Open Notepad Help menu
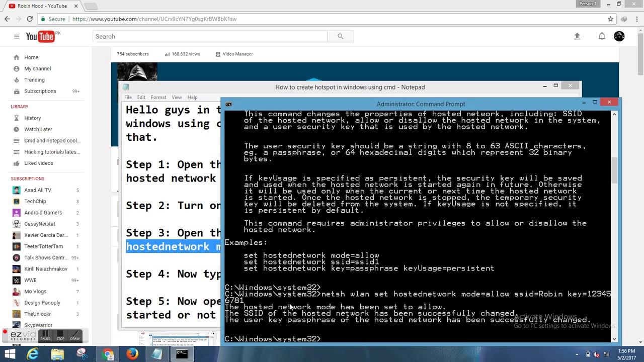 [192, 97]
